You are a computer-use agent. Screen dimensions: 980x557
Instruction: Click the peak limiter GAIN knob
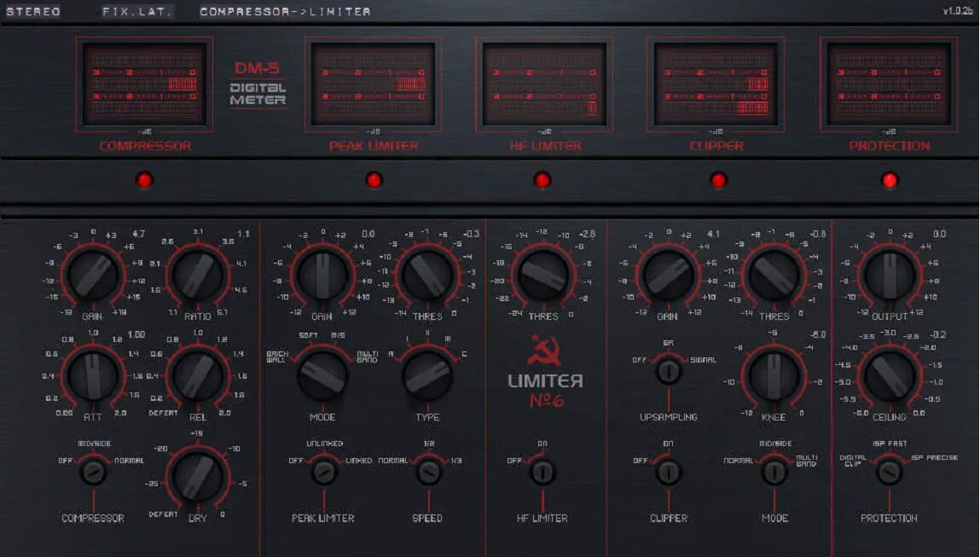[x=322, y=276]
